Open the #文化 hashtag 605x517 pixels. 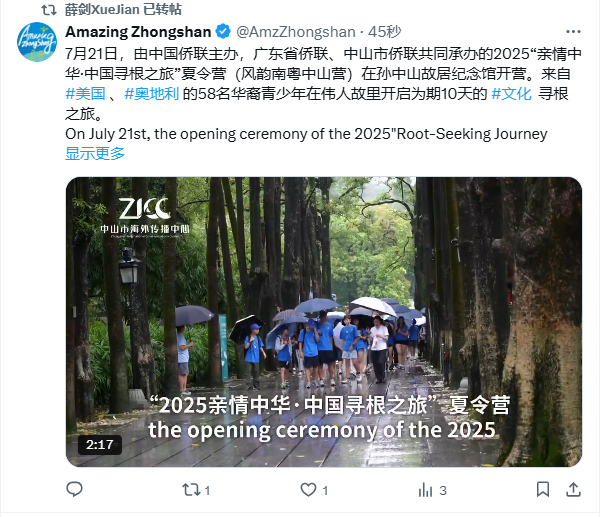pos(512,94)
